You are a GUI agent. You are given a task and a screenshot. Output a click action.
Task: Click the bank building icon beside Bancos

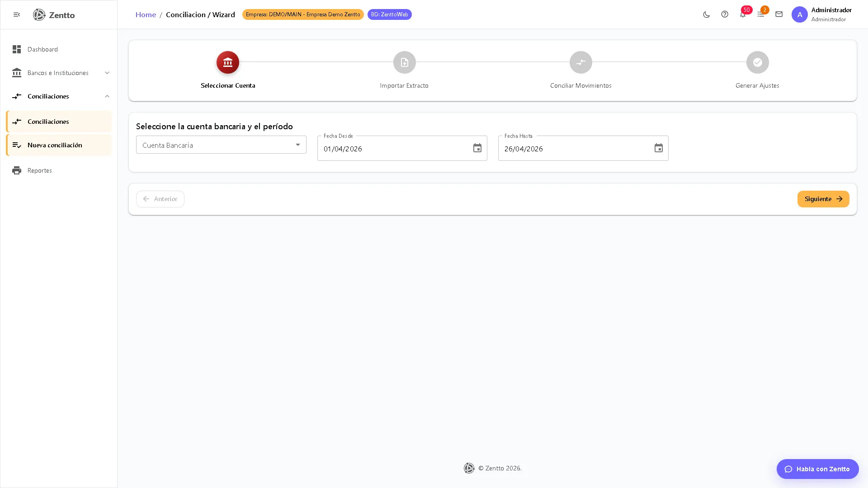17,73
